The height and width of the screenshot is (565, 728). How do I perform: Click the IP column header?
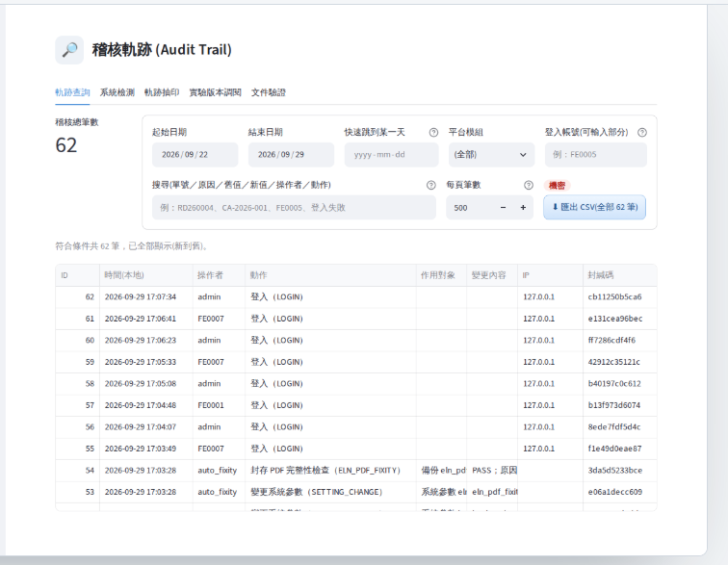(550, 275)
